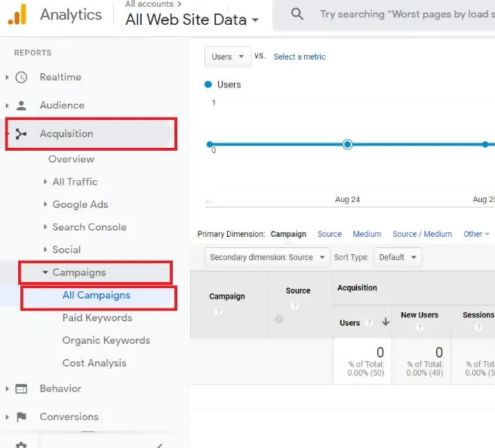Open the All Web Site Data selector

[x=192, y=20]
